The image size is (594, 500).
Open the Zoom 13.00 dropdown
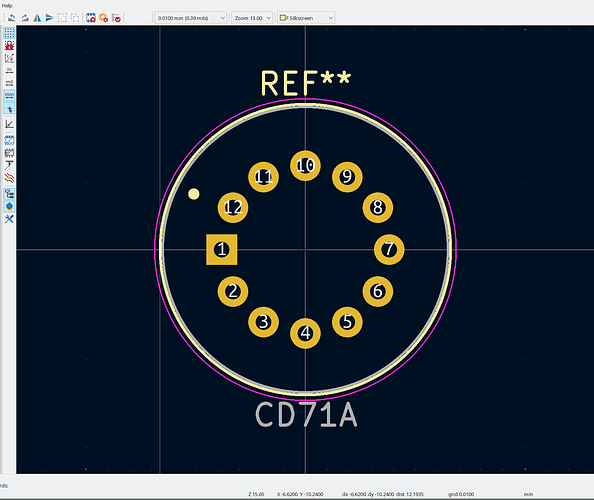[x=252, y=18]
